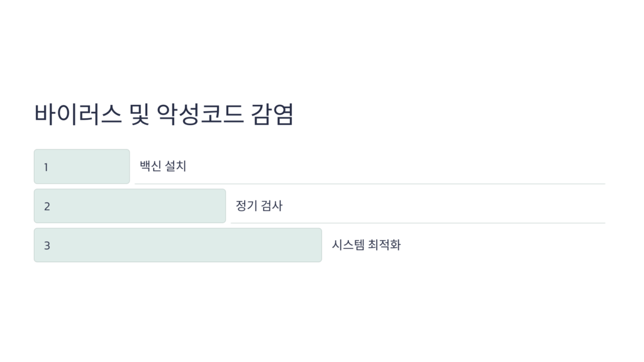This screenshot has height=362, width=644.
Task: Click the numeral "1" in the first box
Action: (x=46, y=167)
